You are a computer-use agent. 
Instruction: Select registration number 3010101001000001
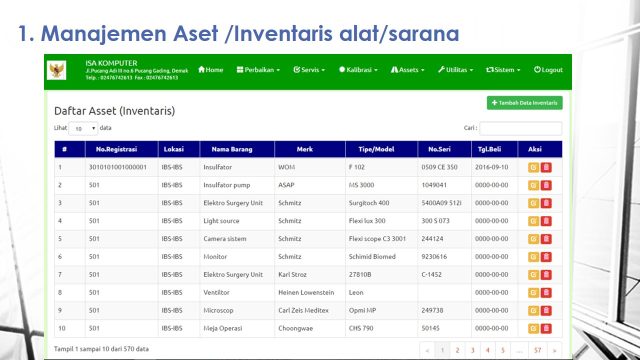point(118,167)
